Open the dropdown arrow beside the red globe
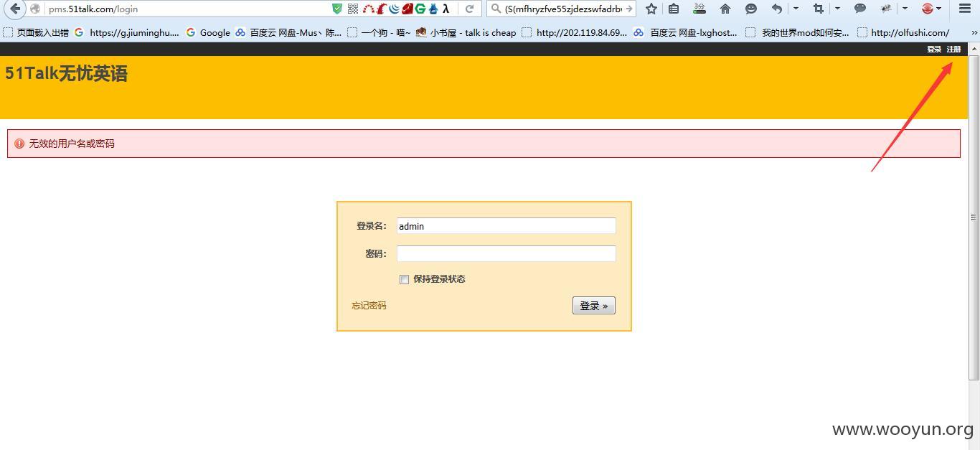Image resolution: width=980 pixels, height=450 pixels. [938, 9]
